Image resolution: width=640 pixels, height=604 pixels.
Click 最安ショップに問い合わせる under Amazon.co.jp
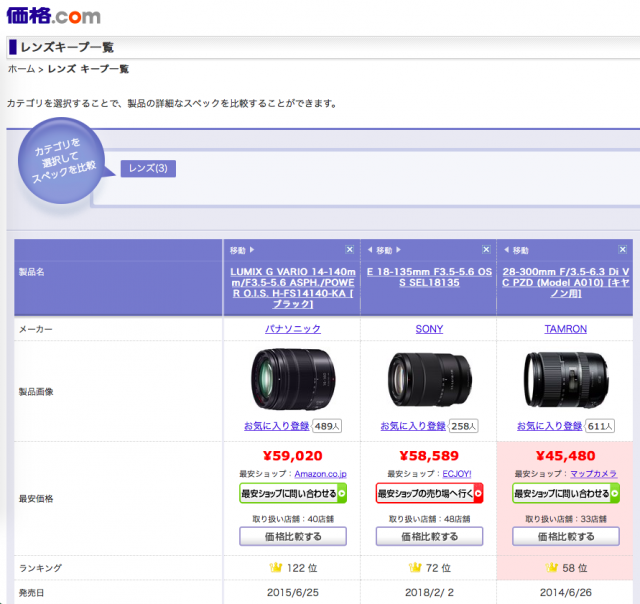point(293,493)
